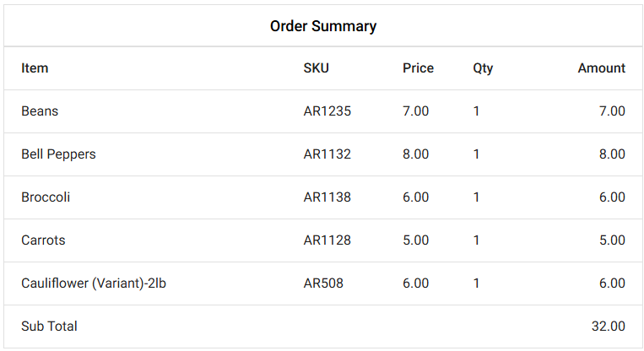Select Cauliflower (Variant)-2lb item name
Screen dimensions: 644x351
click(x=94, y=283)
